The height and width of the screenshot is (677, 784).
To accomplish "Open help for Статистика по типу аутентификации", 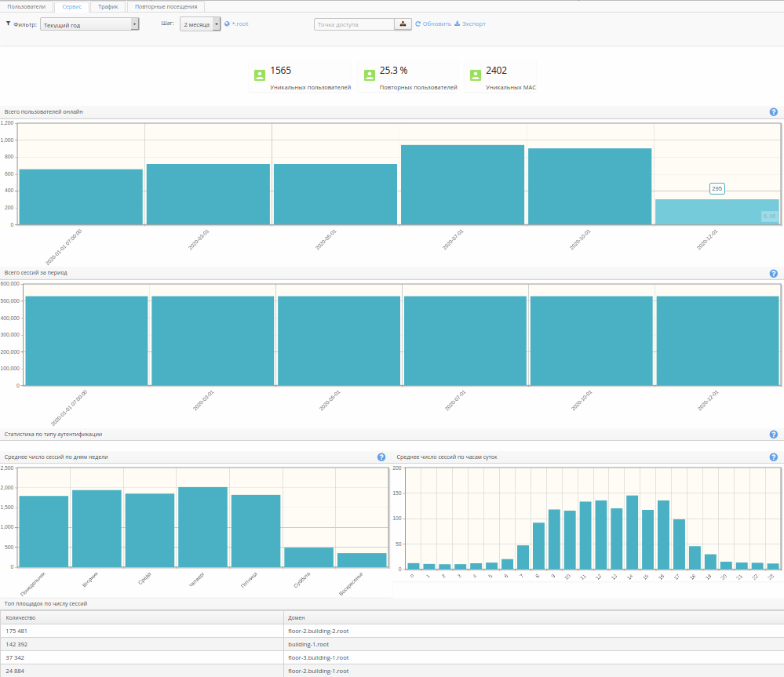I will point(773,435).
